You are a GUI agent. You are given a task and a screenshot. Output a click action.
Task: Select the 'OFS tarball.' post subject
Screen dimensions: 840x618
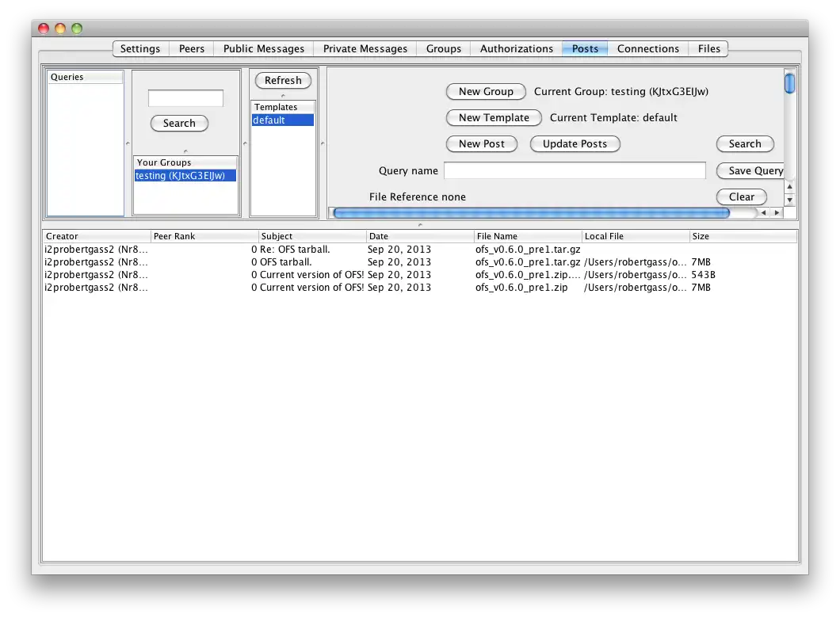click(285, 262)
